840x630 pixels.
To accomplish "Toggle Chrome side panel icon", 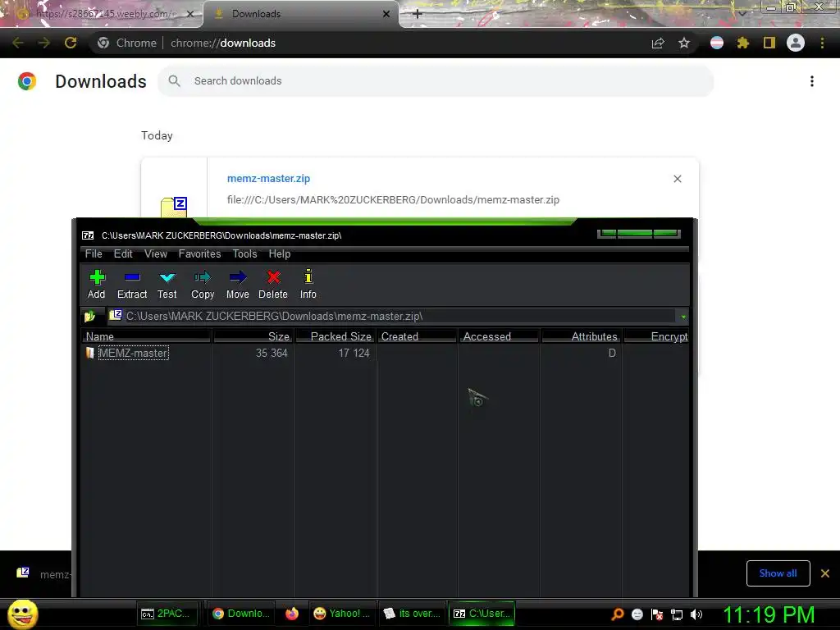I will pyautogui.click(x=769, y=43).
